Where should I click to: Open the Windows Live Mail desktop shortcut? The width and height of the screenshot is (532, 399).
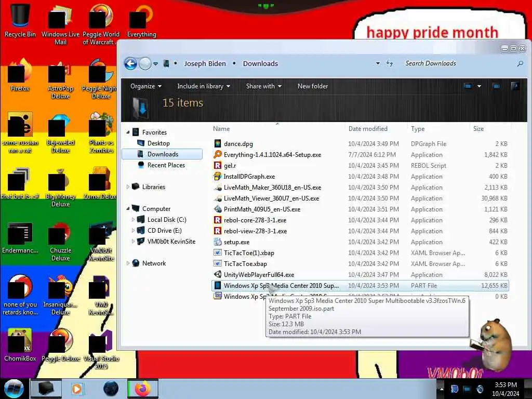tap(60, 25)
